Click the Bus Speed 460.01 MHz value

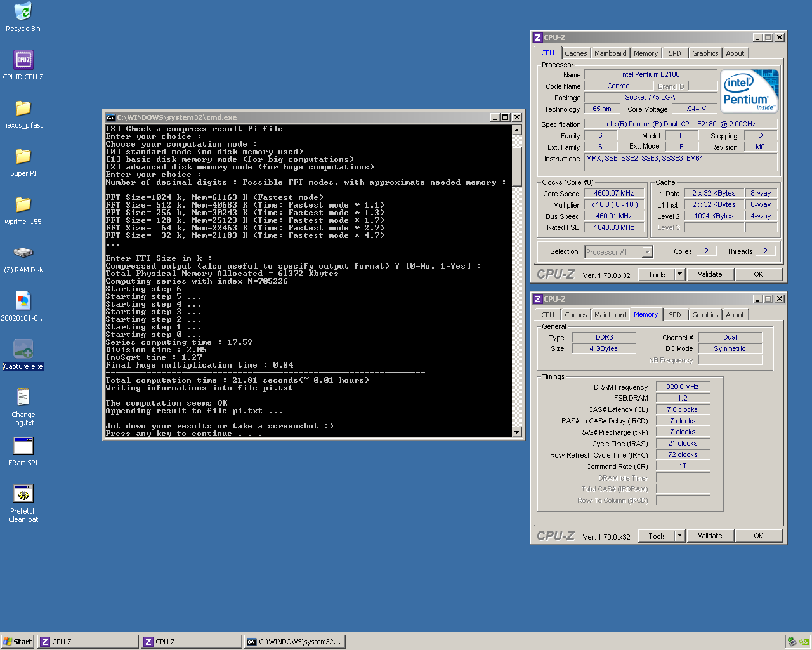point(614,216)
